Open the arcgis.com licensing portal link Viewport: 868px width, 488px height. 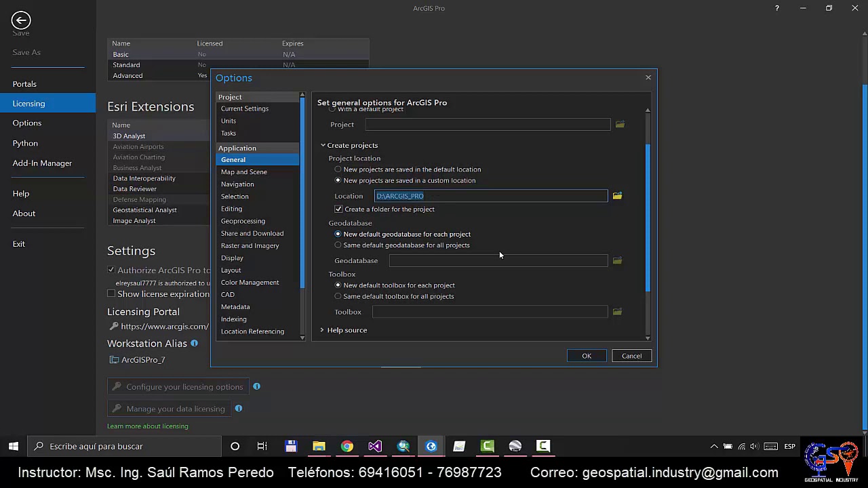165,327
